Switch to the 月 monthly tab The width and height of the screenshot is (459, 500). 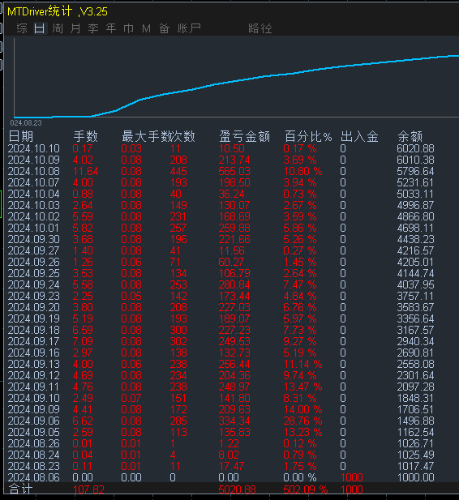click(x=75, y=28)
